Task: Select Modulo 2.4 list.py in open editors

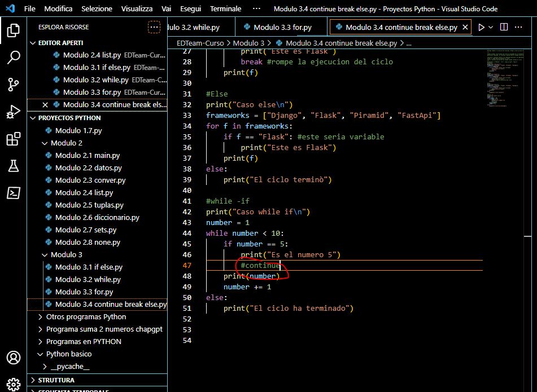Action: [x=97, y=55]
